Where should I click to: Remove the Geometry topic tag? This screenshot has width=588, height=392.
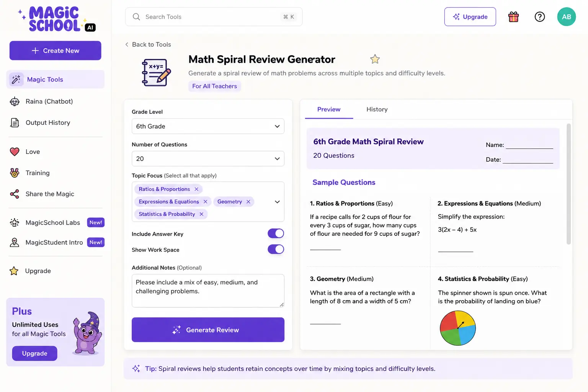pos(248,202)
